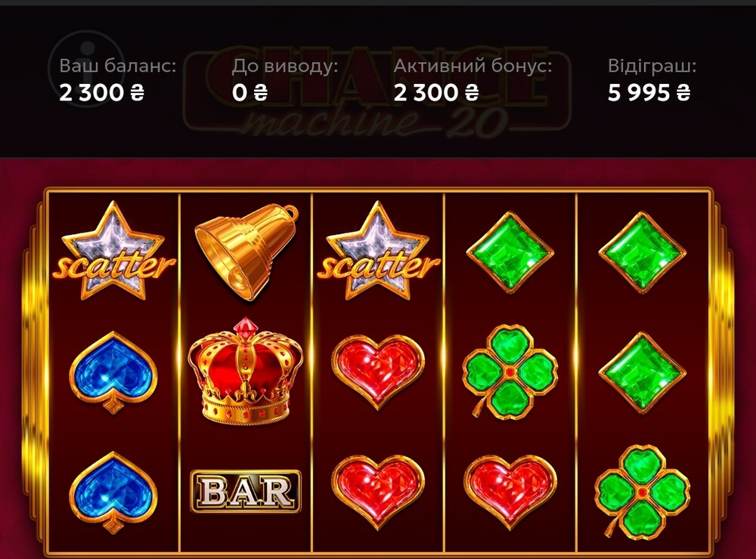This screenshot has width=756, height=559.
Task: Click the middle green diamond on fifth reel
Action: tap(642, 372)
